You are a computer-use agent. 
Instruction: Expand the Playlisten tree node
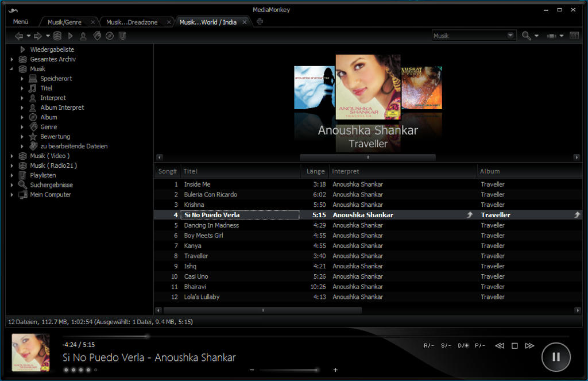coord(11,175)
